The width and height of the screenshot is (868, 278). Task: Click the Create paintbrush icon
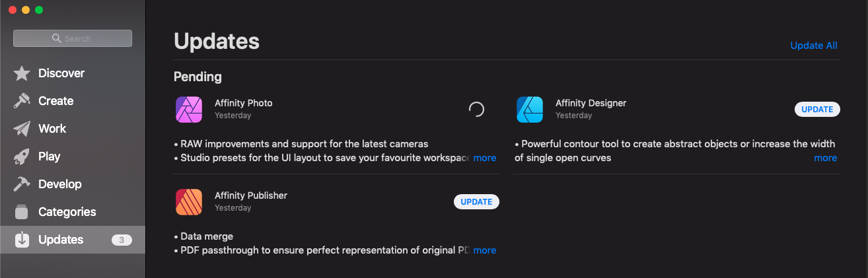(x=22, y=101)
